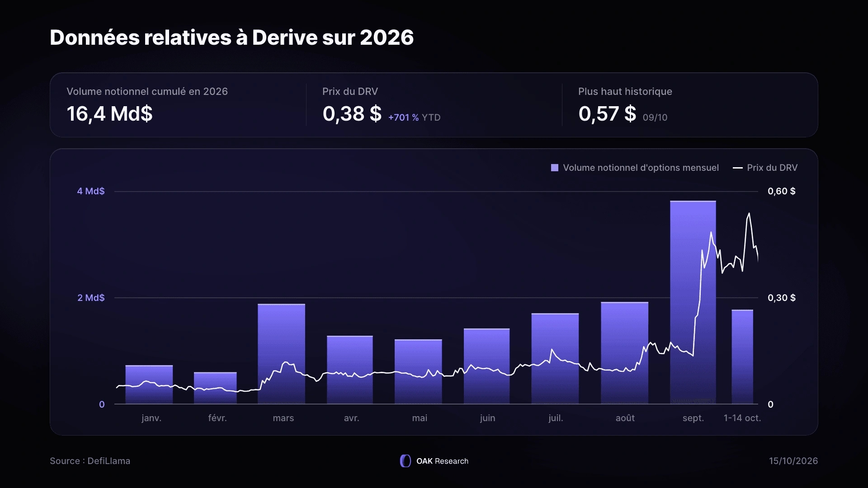
Task: Click the 'févr.' month label
Action: tap(217, 418)
